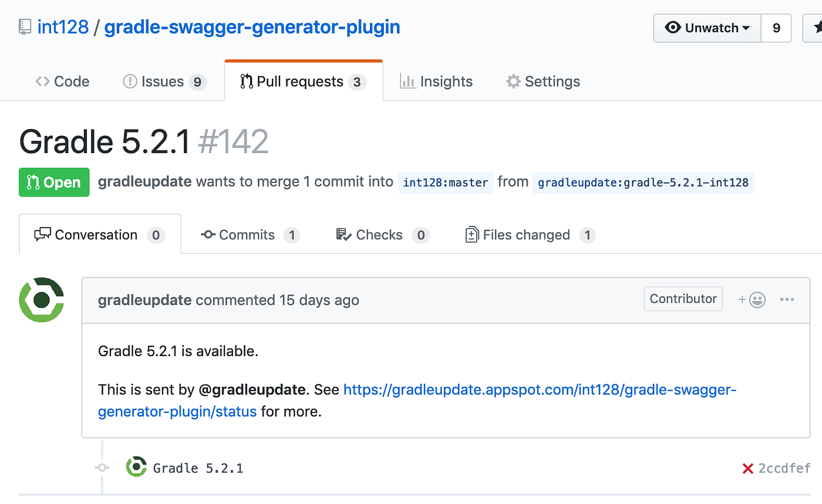Click the eye icon in the Unwatch button
This screenshot has height=504, width=822.
pos(673,28)
